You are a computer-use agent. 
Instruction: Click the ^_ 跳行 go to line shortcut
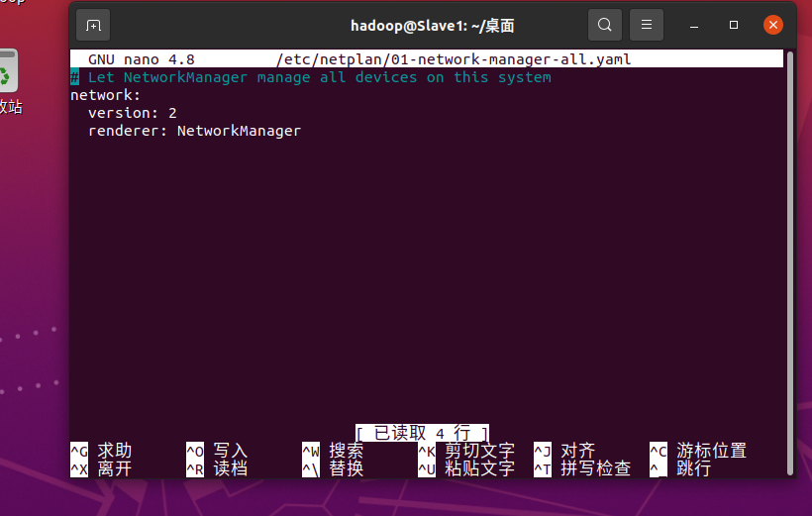680,468
